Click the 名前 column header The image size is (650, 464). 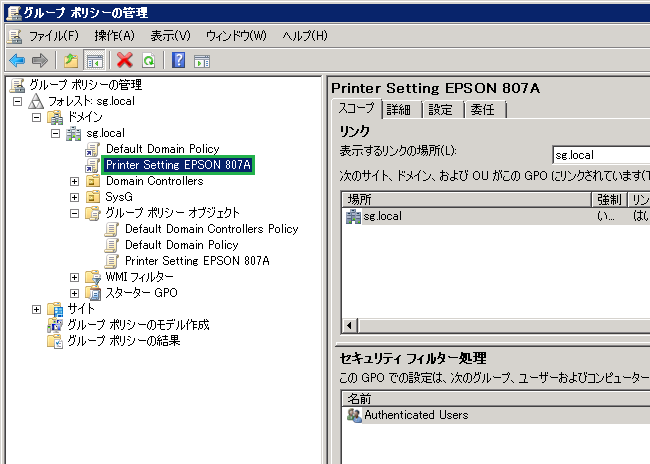click(496, 399)
